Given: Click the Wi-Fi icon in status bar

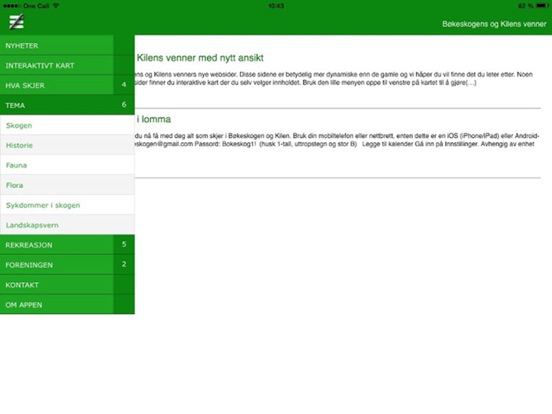Looking at the screenshot, I should [56, 6].
